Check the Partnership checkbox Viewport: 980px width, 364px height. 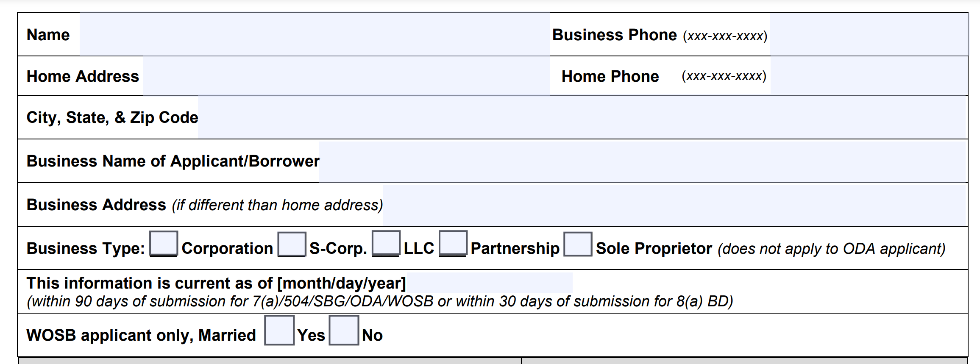click(x=453, y=244)
